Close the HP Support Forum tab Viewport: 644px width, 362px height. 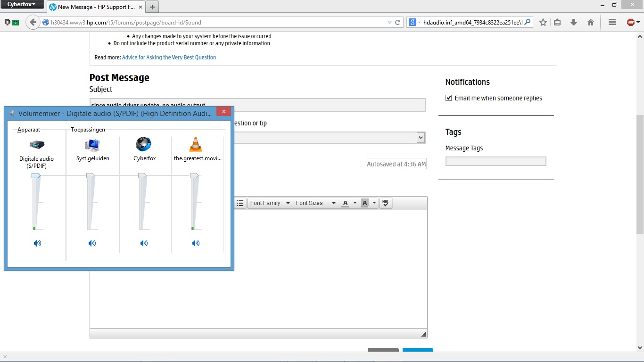140,7
